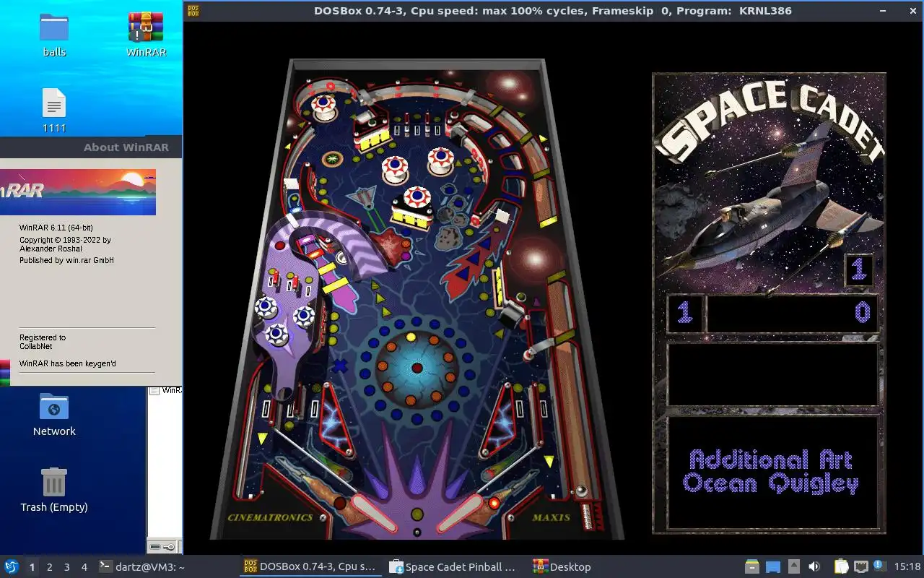The image size is (924, 578).
Task: Click the blue show-desktop tray icon
Action: pos(773,567)
